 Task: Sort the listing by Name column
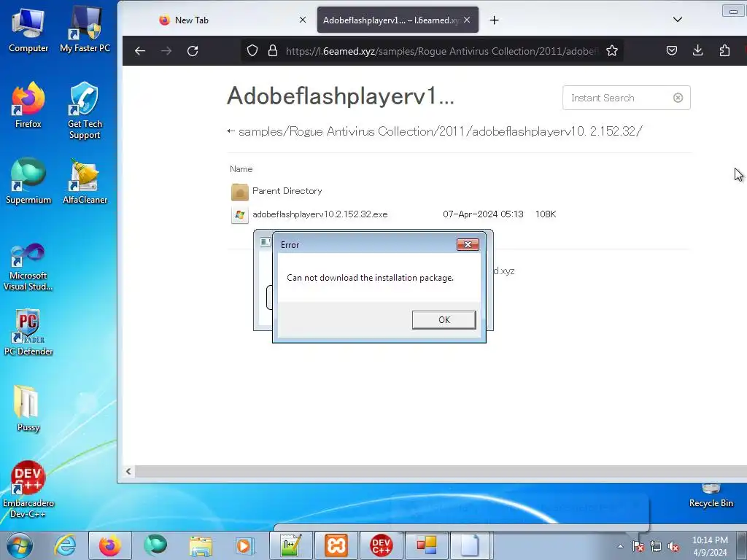coord(241,169)
